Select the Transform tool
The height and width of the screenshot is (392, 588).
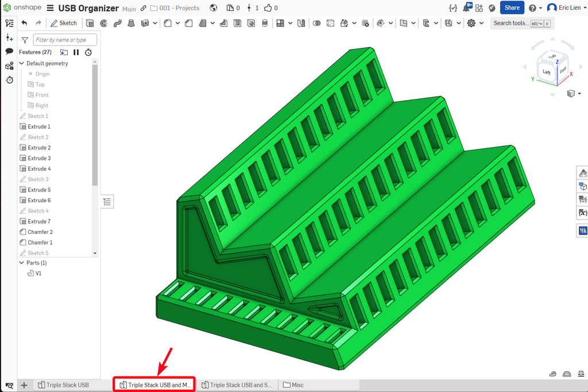point(345,24)
